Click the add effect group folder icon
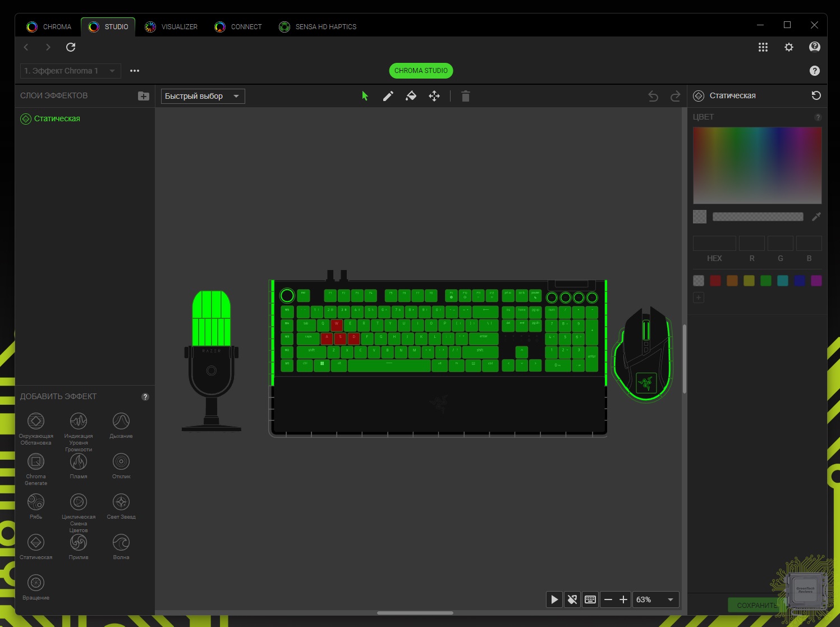840x627 pixels. pos(144,96)
